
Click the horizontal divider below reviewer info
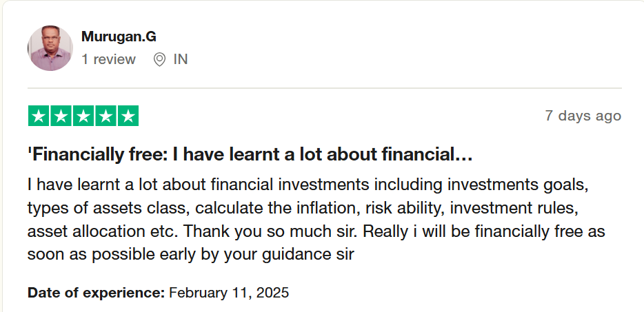click(324, 88)
